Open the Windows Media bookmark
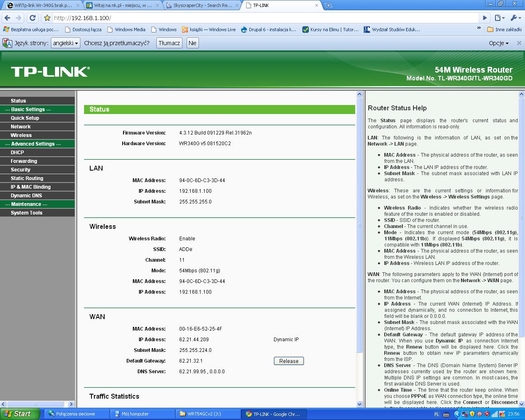 click(x=126, y=30)
